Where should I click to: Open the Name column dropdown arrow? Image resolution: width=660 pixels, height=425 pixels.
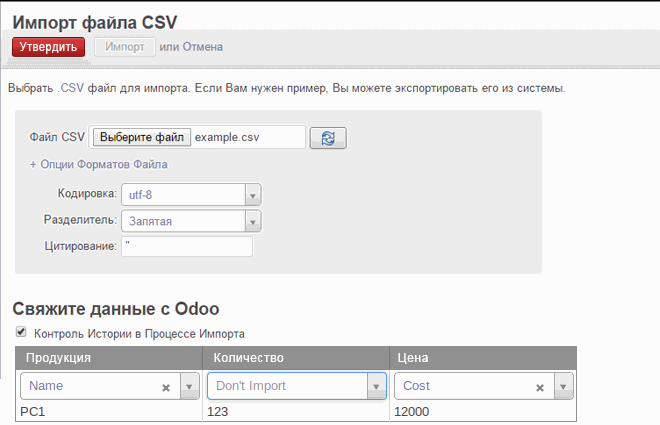click(189, 386)
